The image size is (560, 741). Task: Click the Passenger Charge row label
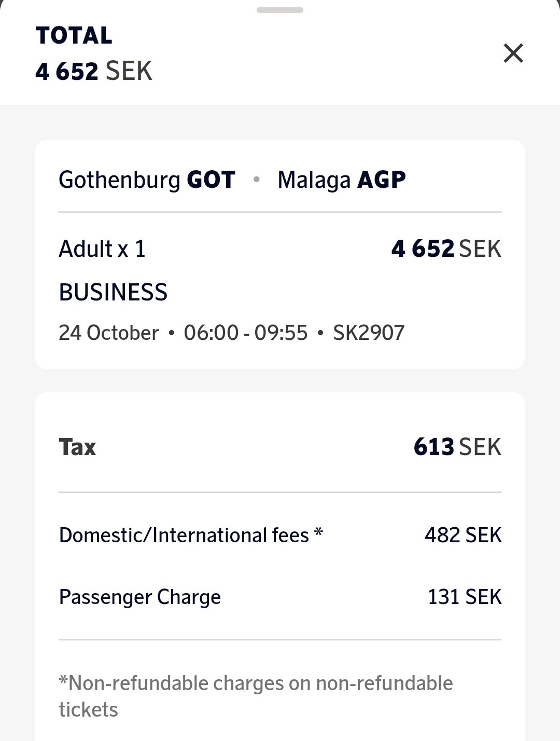pos(140,597)
